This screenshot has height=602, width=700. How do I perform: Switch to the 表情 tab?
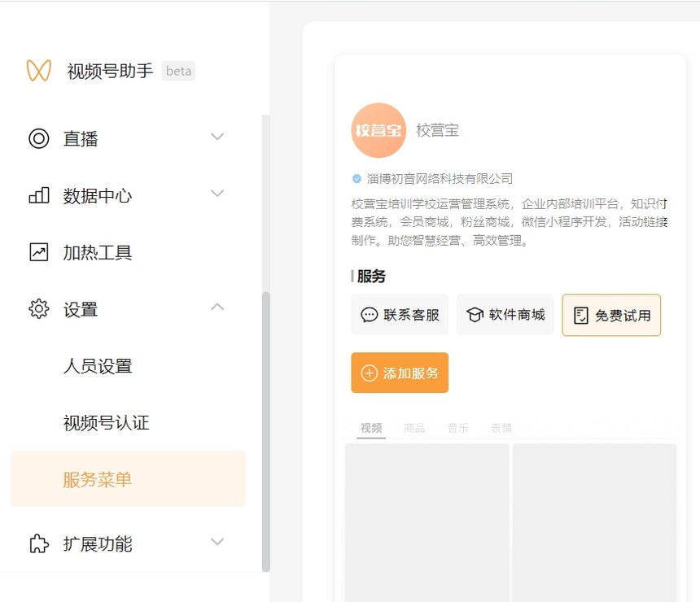(x=501, y=429)
